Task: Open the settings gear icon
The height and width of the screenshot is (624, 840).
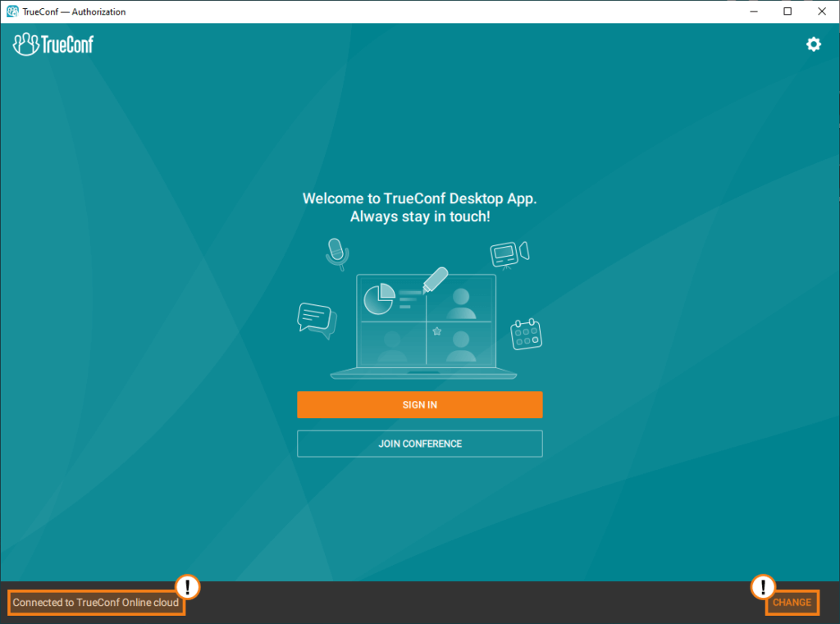Action: click(x=813, y=44)
